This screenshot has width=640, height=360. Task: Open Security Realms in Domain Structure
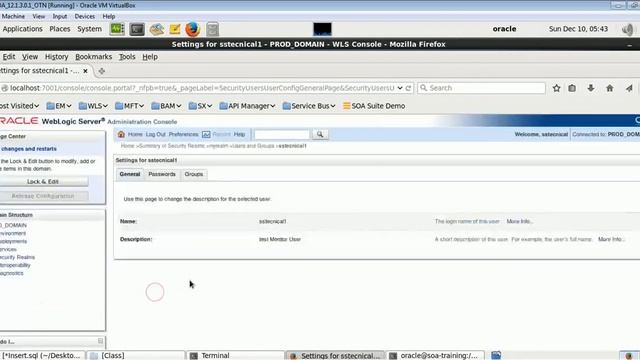tap(17, 257)
